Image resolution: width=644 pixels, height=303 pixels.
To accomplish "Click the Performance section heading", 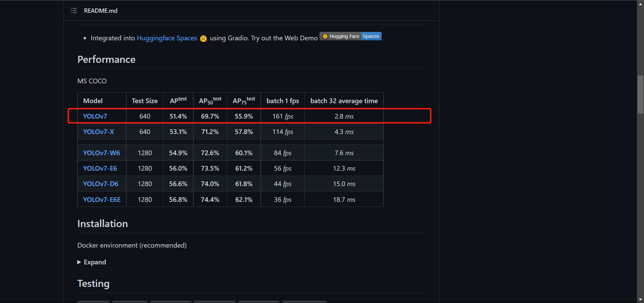I will (x=106, y=59).
